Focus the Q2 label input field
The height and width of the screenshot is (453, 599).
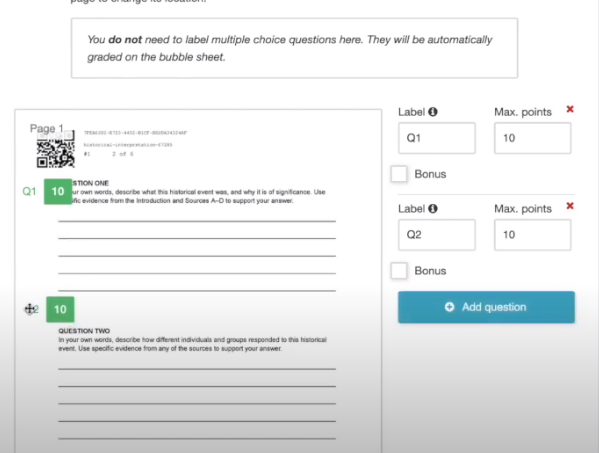coord(437,235)
